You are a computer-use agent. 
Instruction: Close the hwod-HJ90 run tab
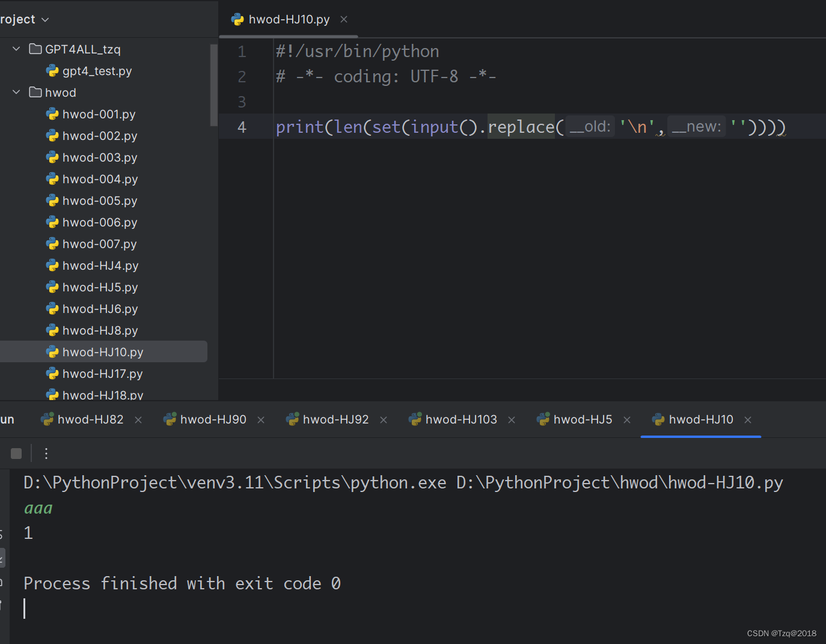click(261, 420)
